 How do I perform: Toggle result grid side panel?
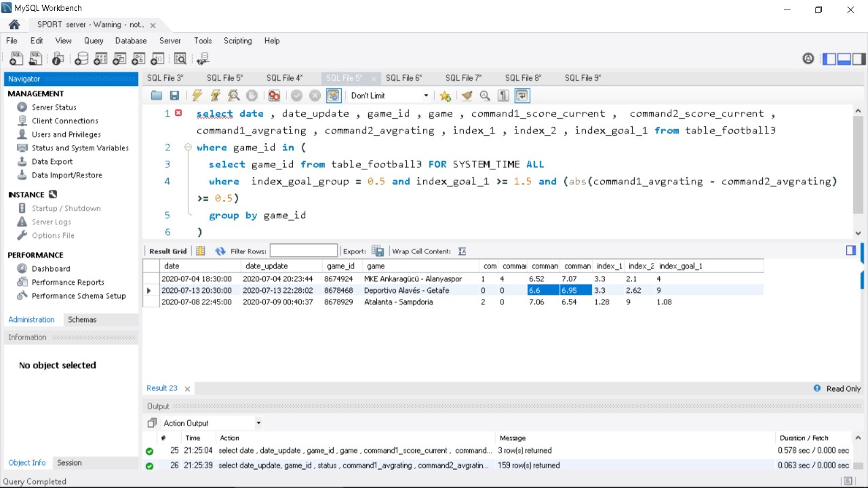[x=851, y=250]
